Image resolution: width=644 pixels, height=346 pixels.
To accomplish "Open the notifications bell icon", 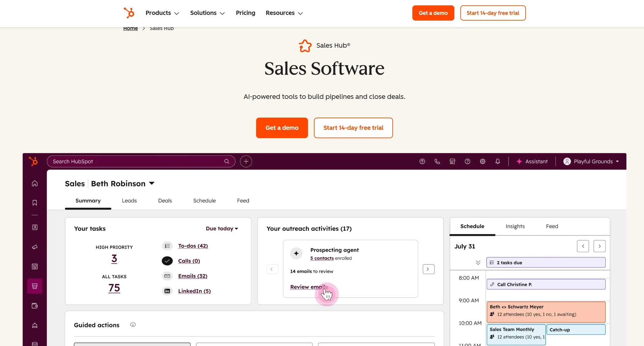I will point(498,161).
